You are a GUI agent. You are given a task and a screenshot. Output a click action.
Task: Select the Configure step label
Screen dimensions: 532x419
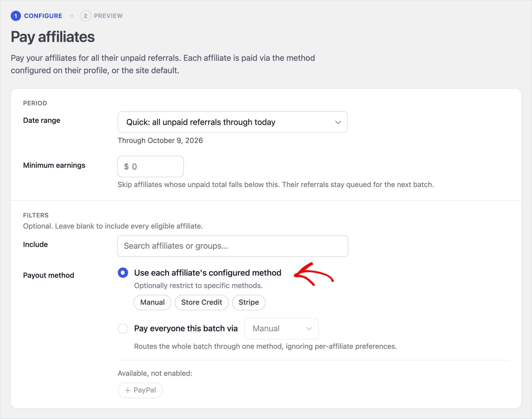point(43,16)
